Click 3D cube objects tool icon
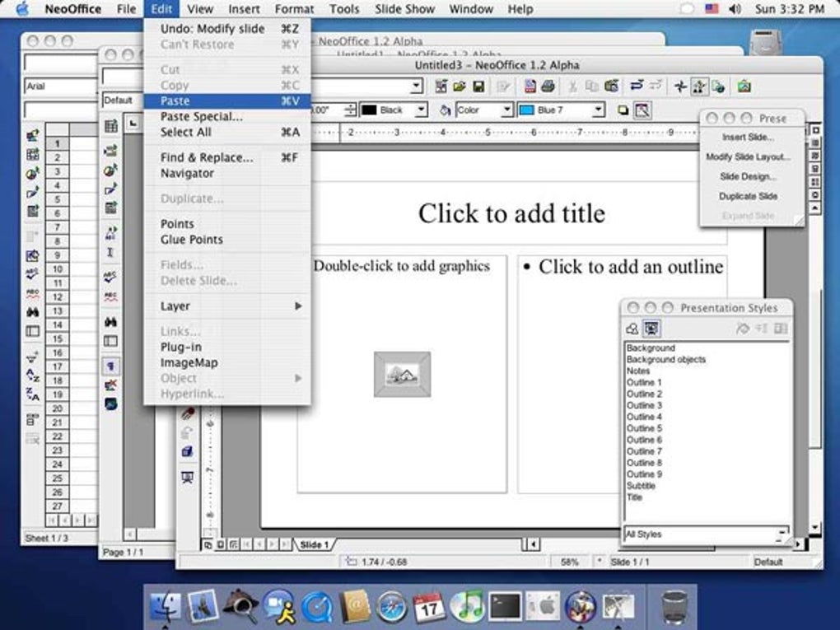 point(187,451)
